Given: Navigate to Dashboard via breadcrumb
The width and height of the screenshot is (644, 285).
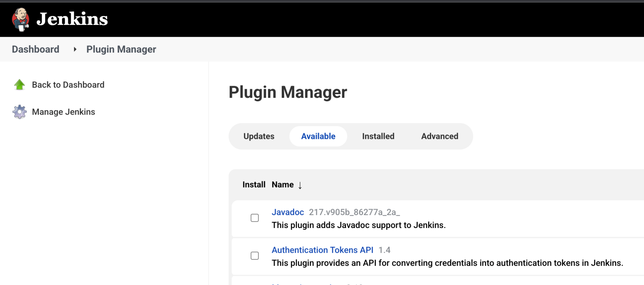Looking at the screenshot, I should pos(36,49).
